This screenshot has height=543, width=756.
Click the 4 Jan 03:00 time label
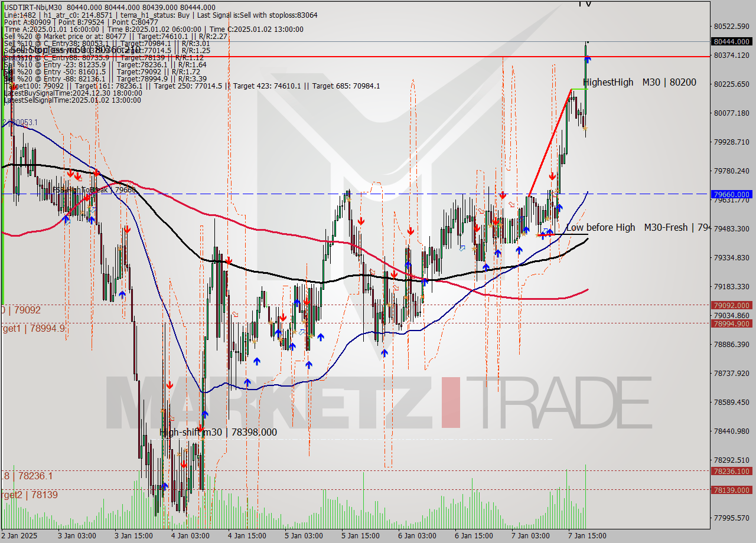190,536
